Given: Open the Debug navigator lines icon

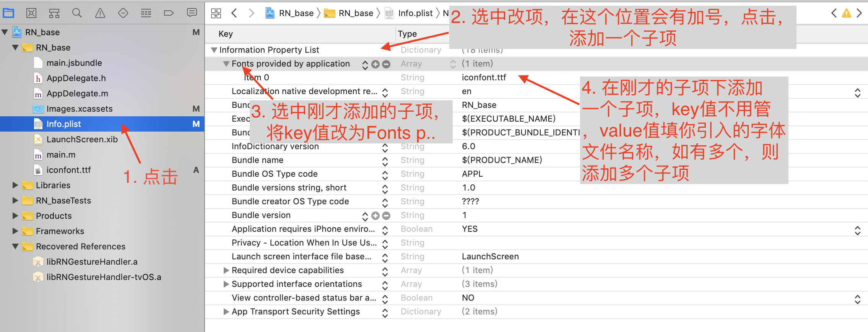Looking at the screenshot, I should (146, 13).
